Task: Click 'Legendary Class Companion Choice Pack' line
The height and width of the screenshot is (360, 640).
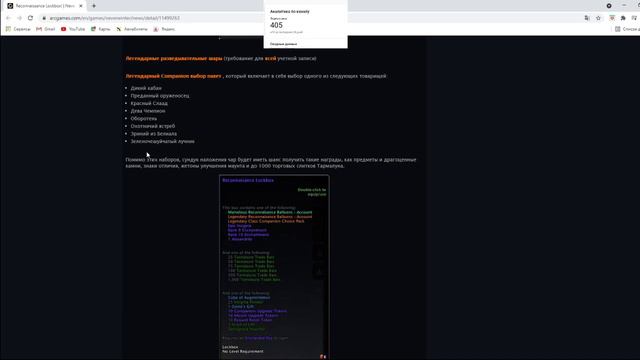Action: click(266, 221)
